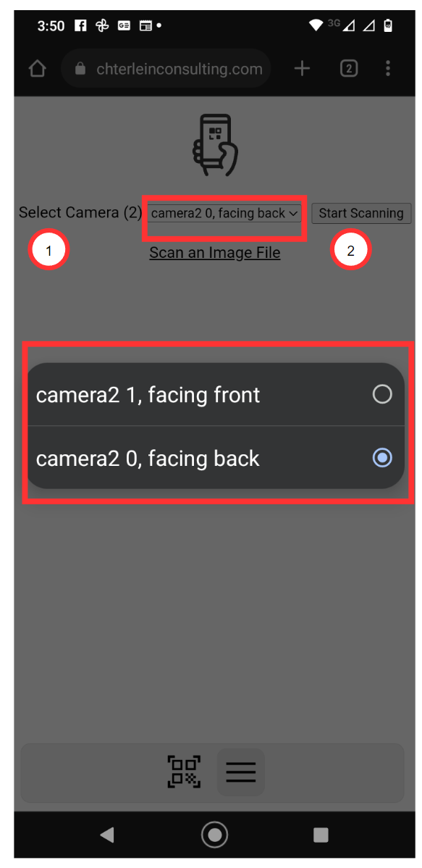
Task: Open the Select Camera dropdown
Action: pos(224,213)
